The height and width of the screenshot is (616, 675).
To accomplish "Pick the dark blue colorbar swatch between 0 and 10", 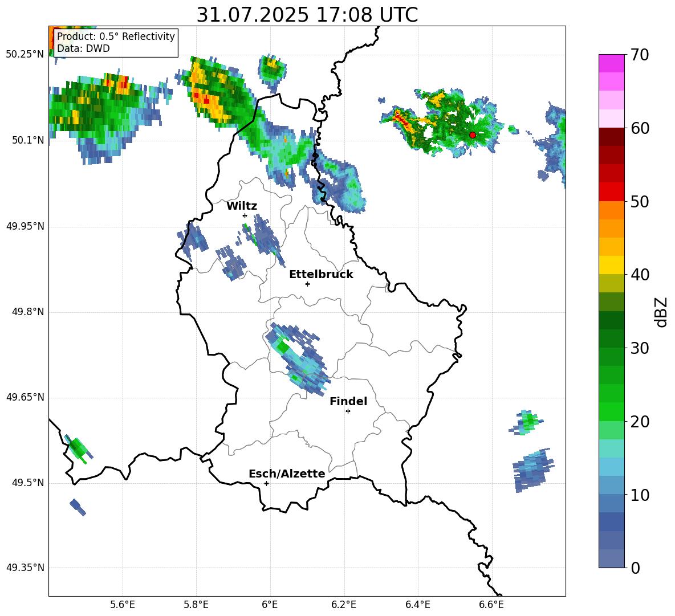I will 612,521.
